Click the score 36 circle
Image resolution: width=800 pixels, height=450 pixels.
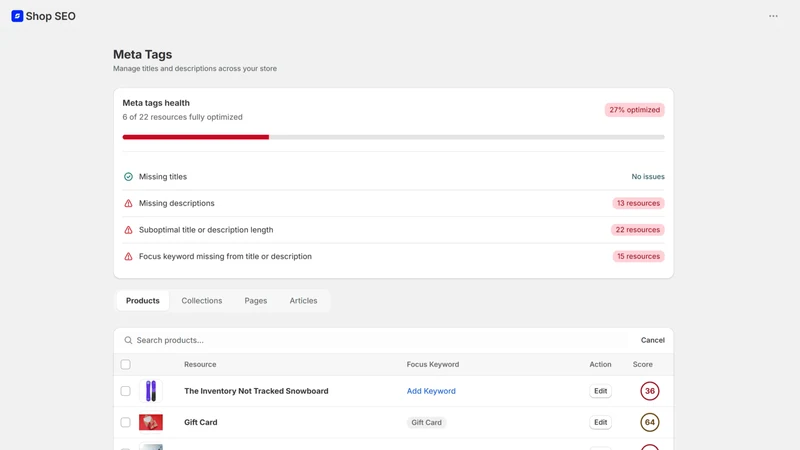649,391
